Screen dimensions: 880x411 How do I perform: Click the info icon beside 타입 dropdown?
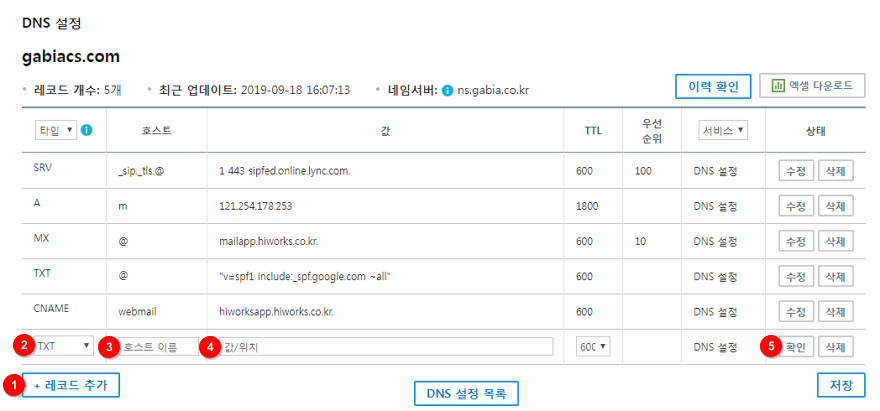tap(87, 130)
